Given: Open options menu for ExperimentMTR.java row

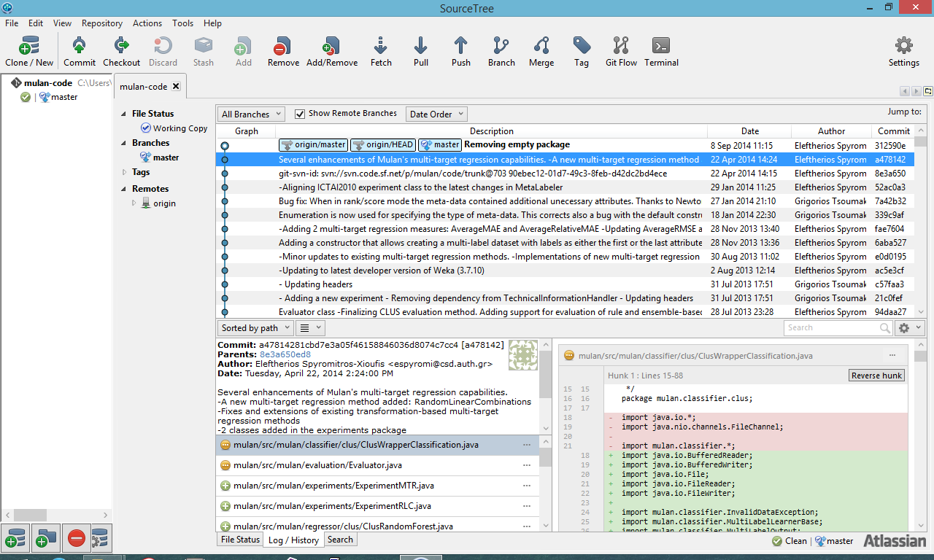Looking at the screenshot, I should pos(527,486).
